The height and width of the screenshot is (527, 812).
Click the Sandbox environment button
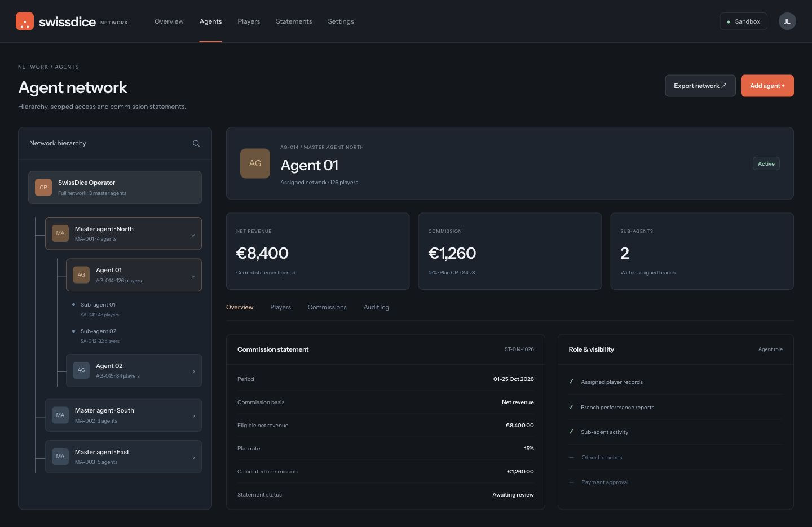tap(743, 21)
